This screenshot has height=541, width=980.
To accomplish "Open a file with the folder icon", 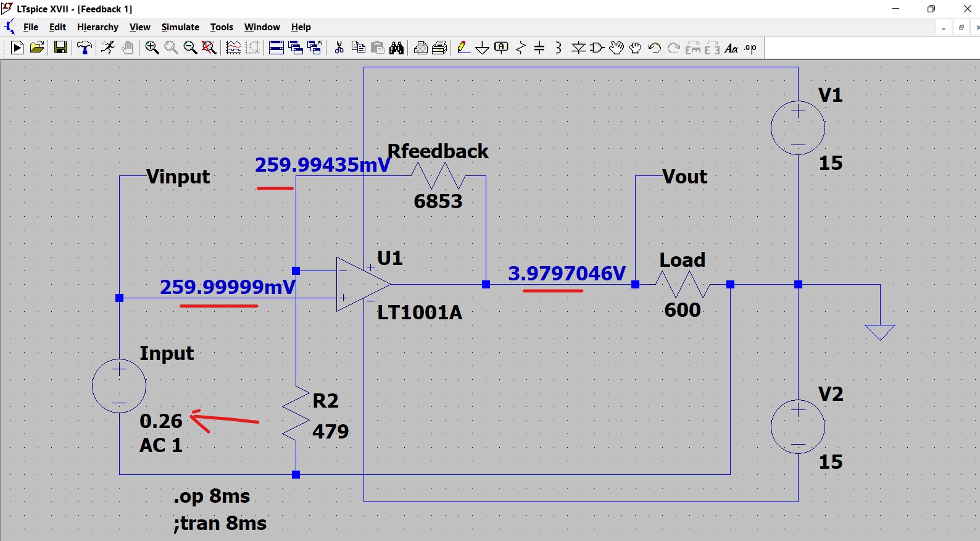I will [x=37, y=48].
